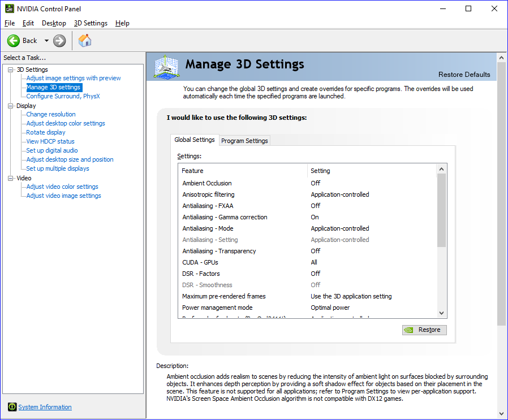508x420 pixels.
Task: Collapse the 3D Settings tree node
Action: [10, 70]
